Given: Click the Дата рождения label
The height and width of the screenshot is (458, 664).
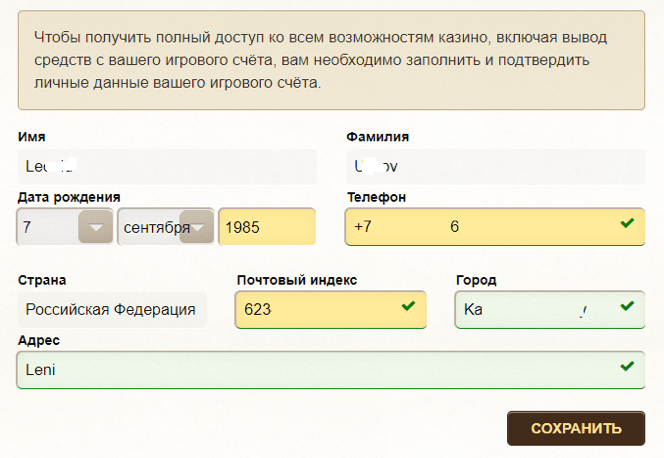Looking at the screenshot, I should click(x=69, y=197).
